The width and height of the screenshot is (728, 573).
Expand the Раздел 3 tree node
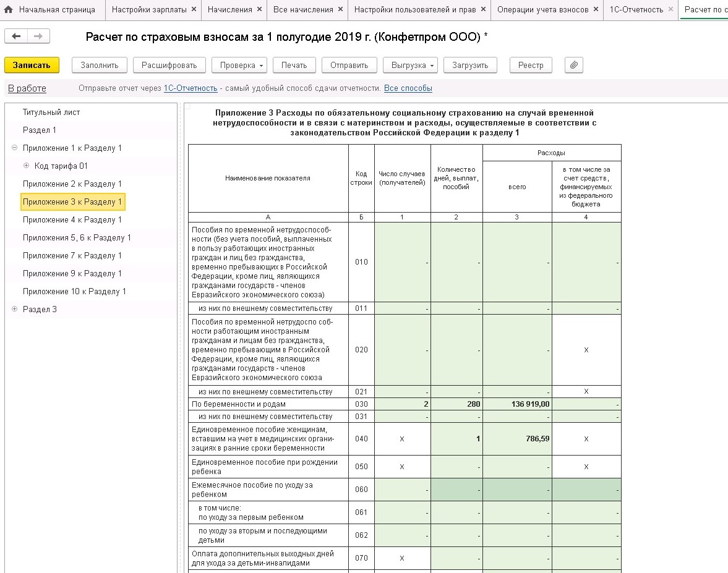pos(14,309)
